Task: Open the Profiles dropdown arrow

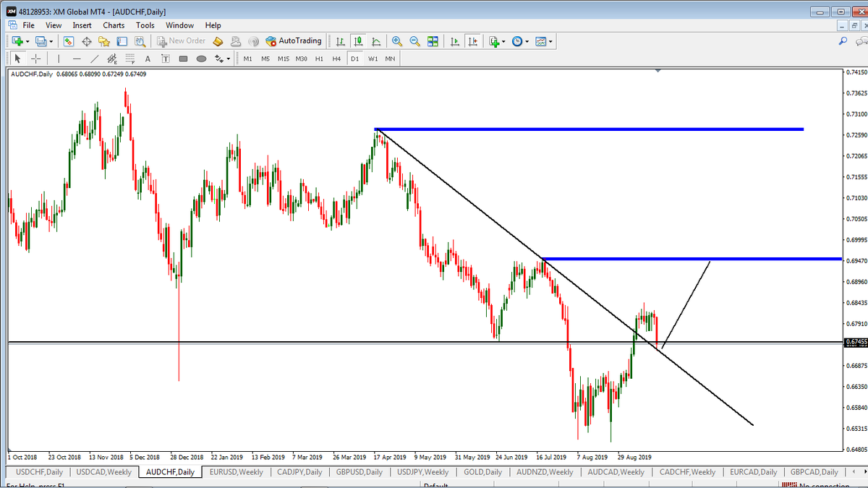Action: tap(51, 41)
